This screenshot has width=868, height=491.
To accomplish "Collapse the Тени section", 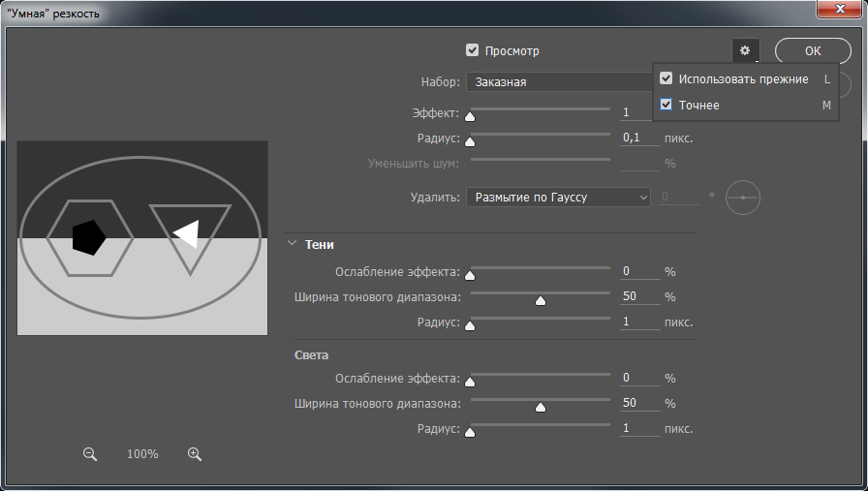I will point(293,243).
